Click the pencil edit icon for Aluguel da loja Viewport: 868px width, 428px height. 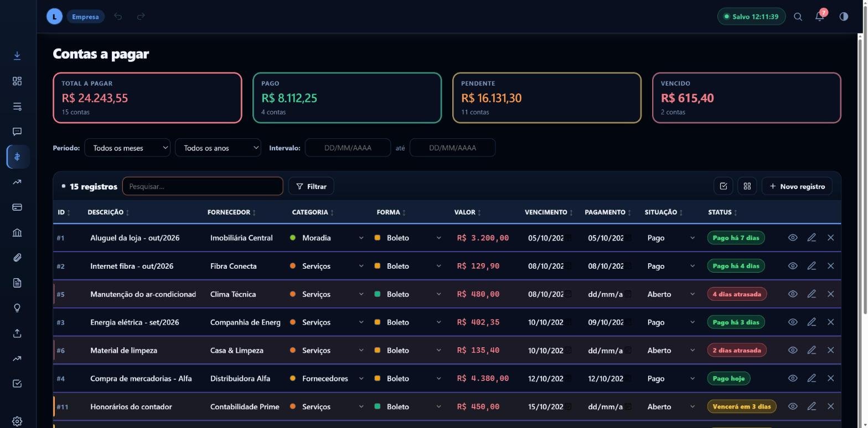812,238
